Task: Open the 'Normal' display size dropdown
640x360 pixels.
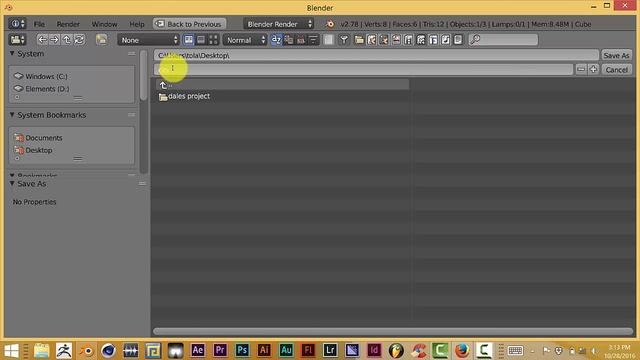Action: (x=245, y=40)
